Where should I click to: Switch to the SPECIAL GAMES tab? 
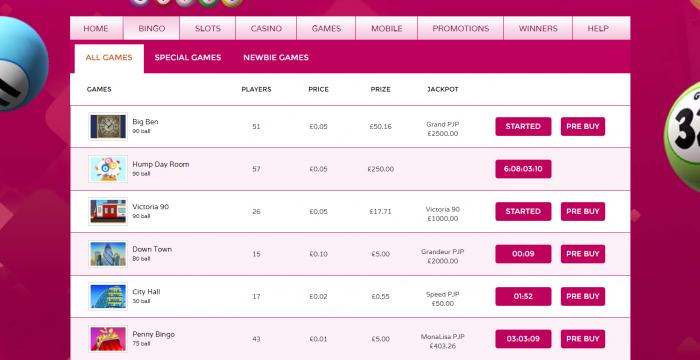188,57
